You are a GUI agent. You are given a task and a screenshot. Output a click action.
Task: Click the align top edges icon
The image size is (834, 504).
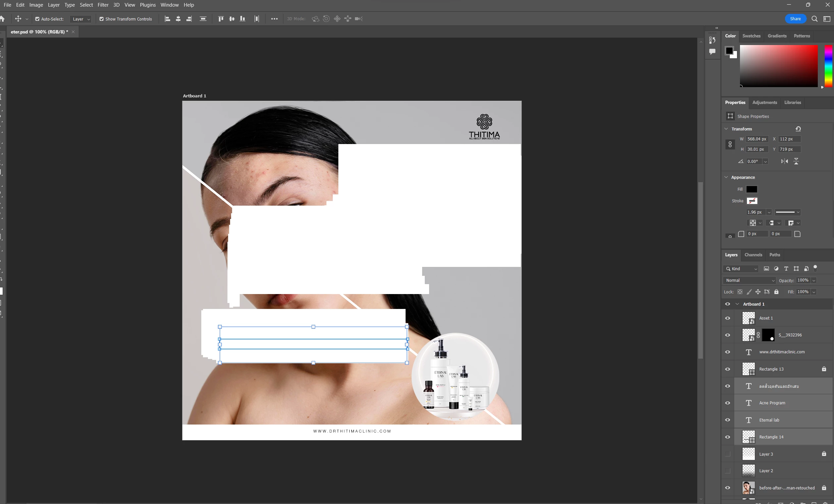point(221,19)
